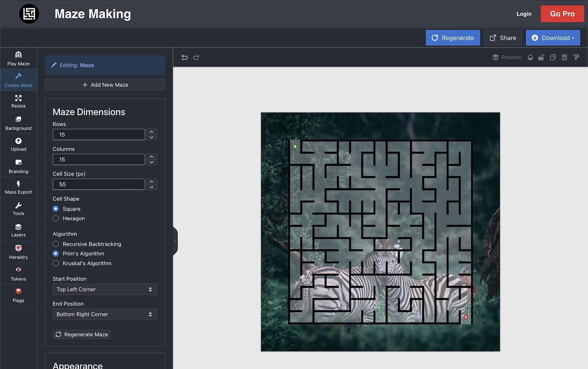Open the Heraldry panel

18,252
